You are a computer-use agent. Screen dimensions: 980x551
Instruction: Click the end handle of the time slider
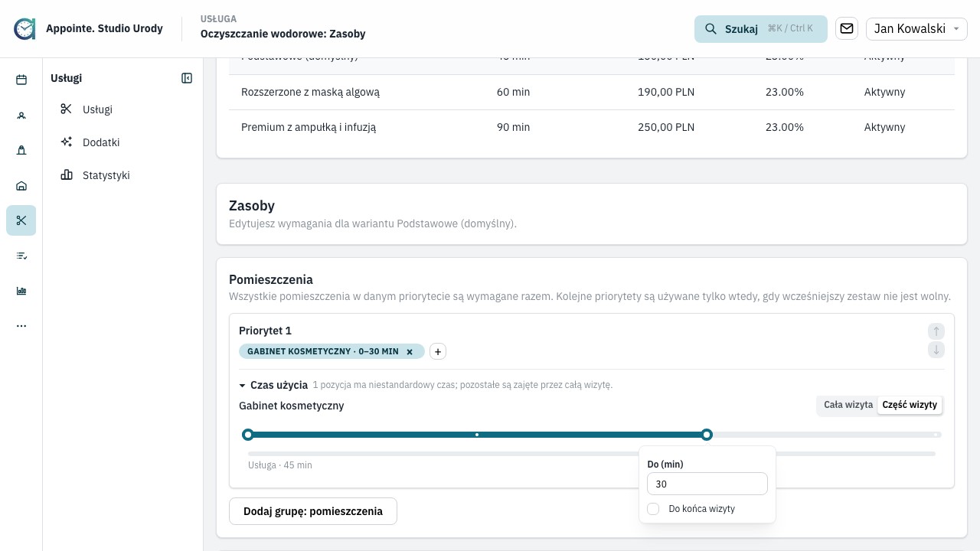click(x=707, y=435)
